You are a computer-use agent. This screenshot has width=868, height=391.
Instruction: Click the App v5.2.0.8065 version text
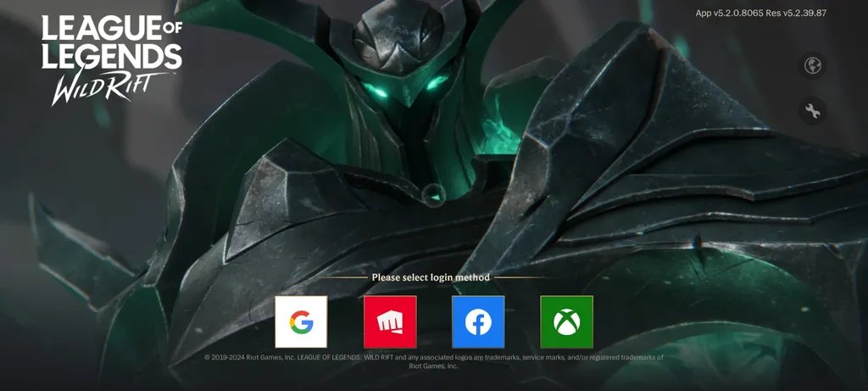pos(730,14)
